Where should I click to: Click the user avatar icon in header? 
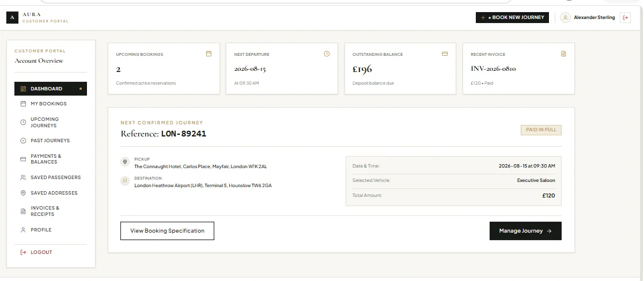(x=565, y=18)
